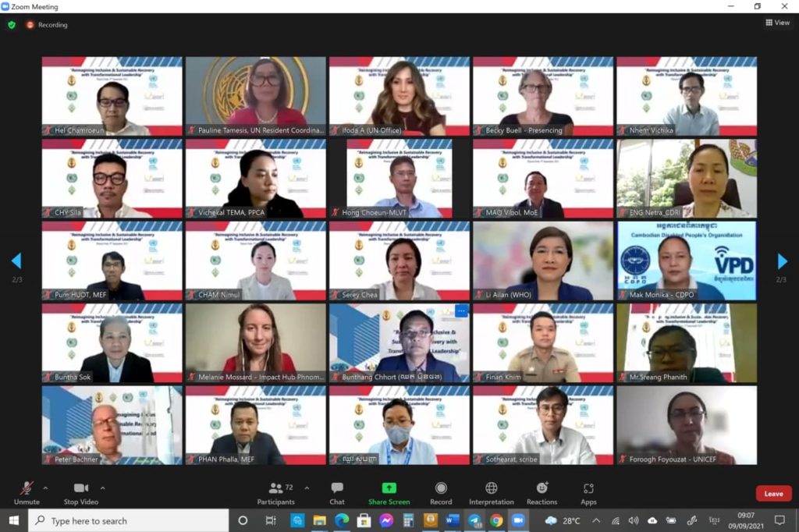Show hidden system tray icons
Screen dimensions: 799x532
click(596, 520)
